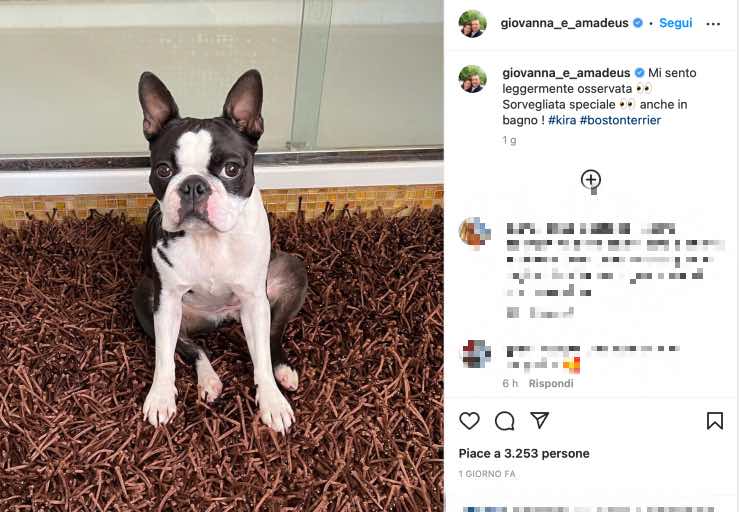The image size is (740, 512).
Task: Open giovanna_e_amadeus profile from header username
Action: pos(564,23)
